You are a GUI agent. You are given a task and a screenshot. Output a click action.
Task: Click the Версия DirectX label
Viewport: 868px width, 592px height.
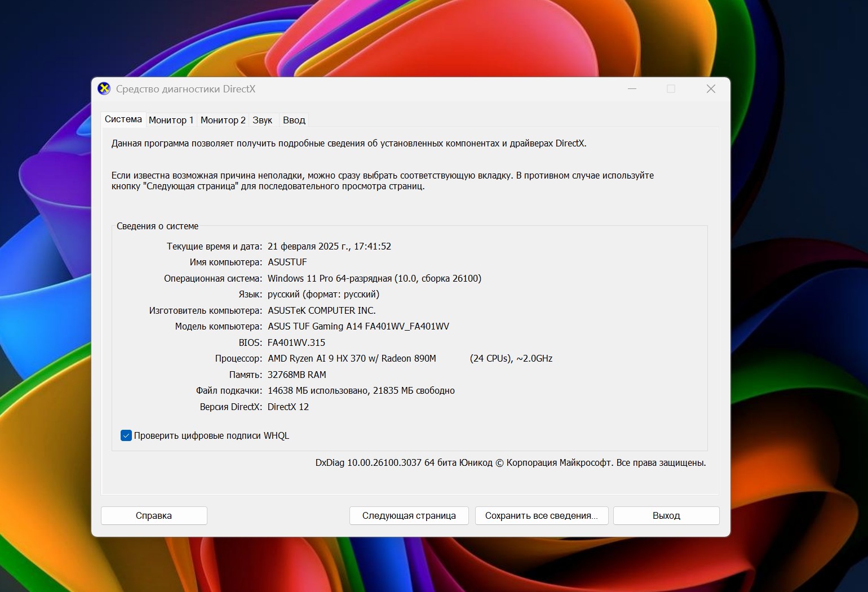coord(231,407)
